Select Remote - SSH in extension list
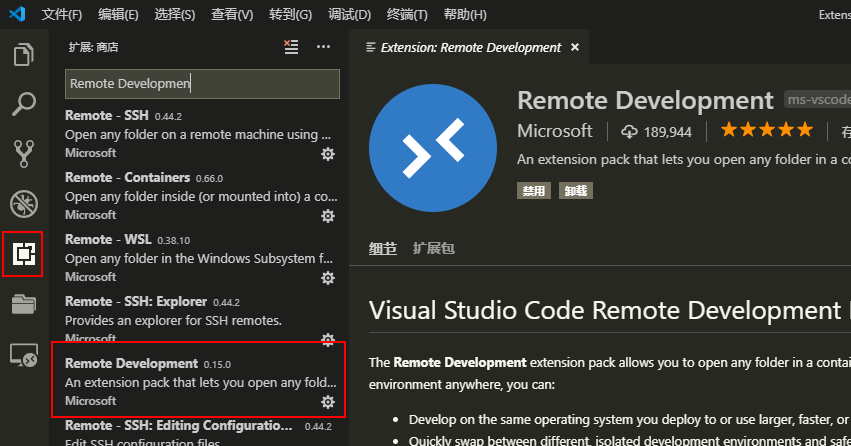This screenshot has height=446, width=851. pos(200,134)
